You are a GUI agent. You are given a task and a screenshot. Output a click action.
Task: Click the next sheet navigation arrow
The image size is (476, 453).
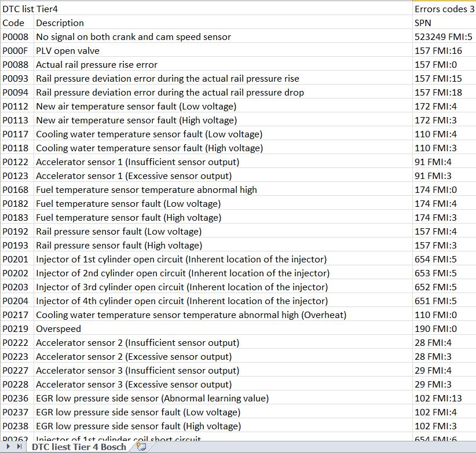point(8,447)
